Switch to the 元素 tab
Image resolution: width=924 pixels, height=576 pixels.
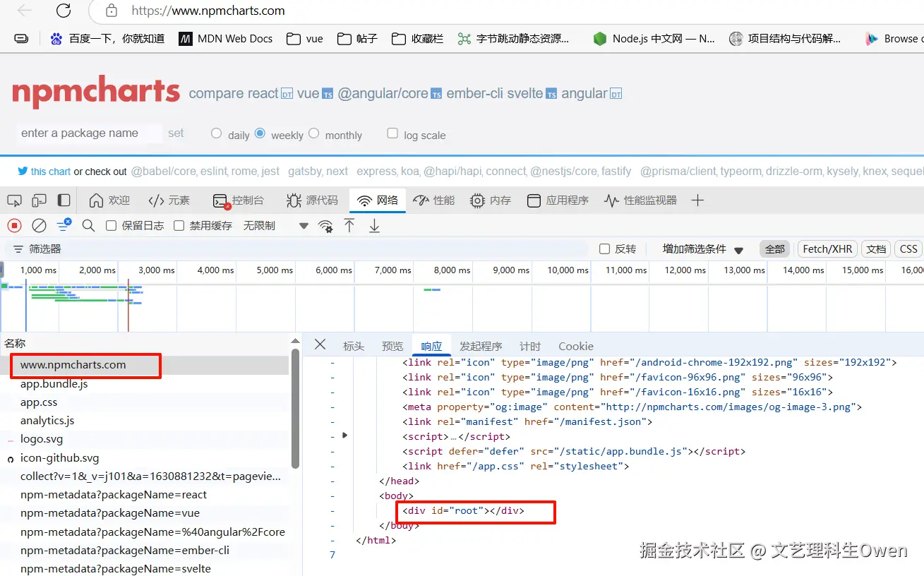pyautogui.click(x=169, y=200)
